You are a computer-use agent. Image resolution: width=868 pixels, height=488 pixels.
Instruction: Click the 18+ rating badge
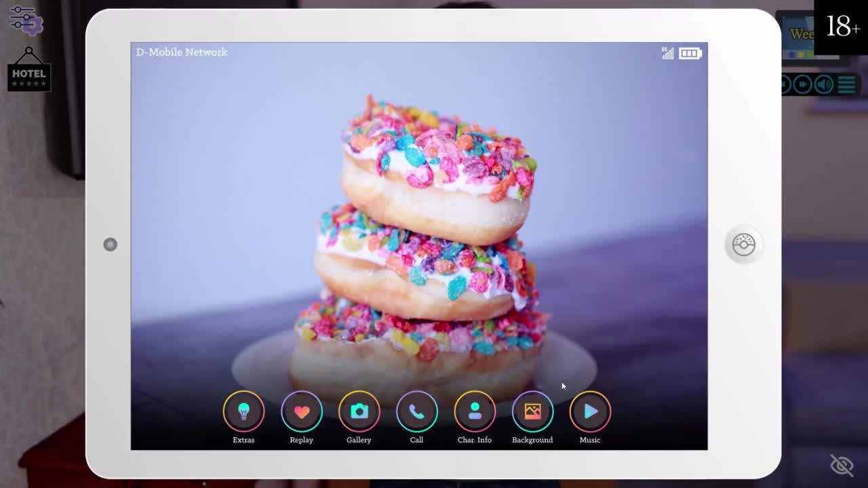[x=842, y=26]
